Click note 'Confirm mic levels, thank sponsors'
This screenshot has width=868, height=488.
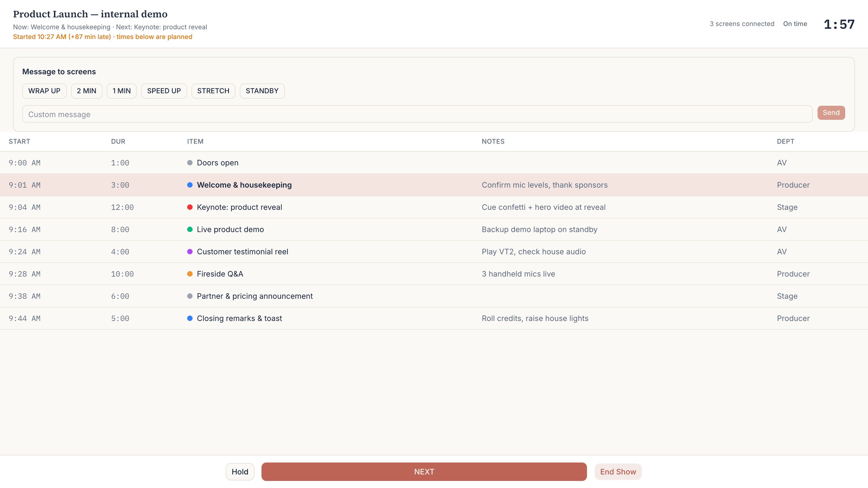[544, 185]
